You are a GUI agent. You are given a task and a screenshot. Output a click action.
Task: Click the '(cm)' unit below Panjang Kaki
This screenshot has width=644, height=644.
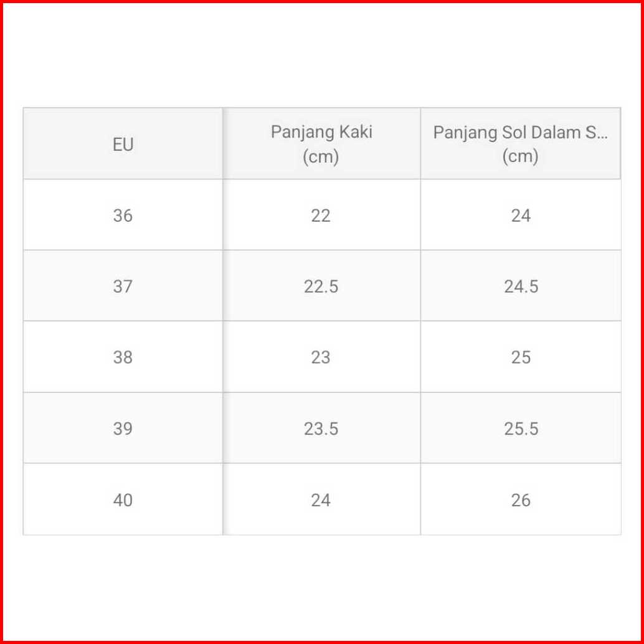point(321,156)
